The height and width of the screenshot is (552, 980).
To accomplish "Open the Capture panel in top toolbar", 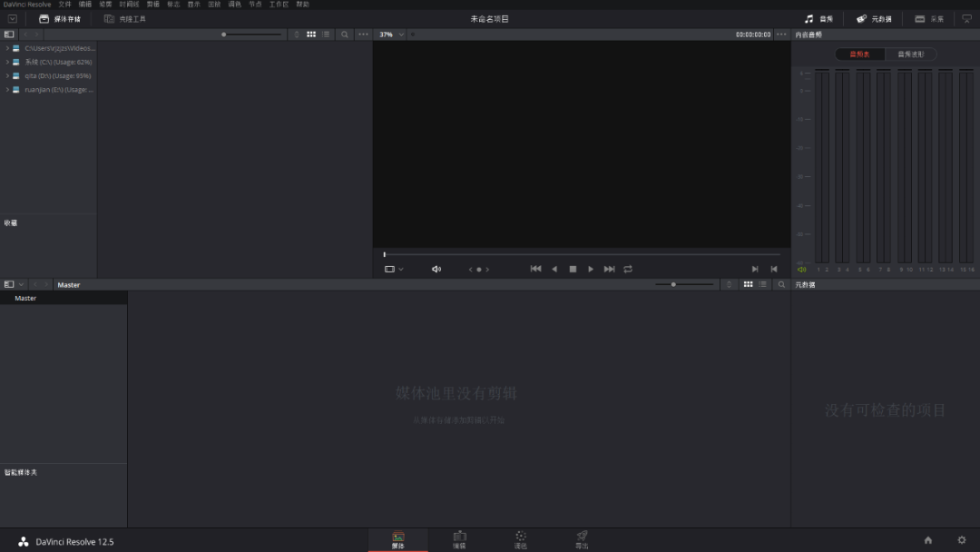I will 929,19.
